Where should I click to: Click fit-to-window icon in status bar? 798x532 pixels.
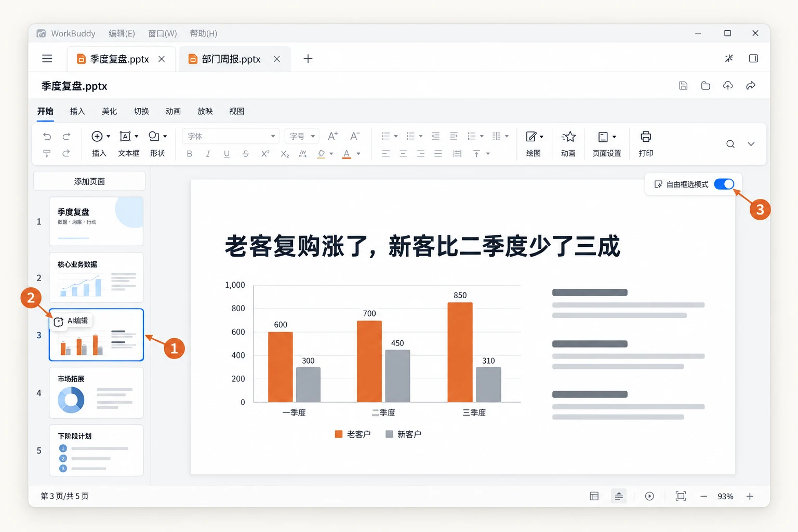tap(681, 496)
